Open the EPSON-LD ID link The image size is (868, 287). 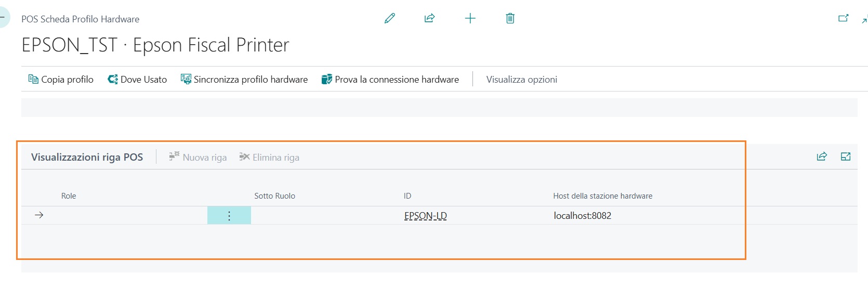click(426, 216)
